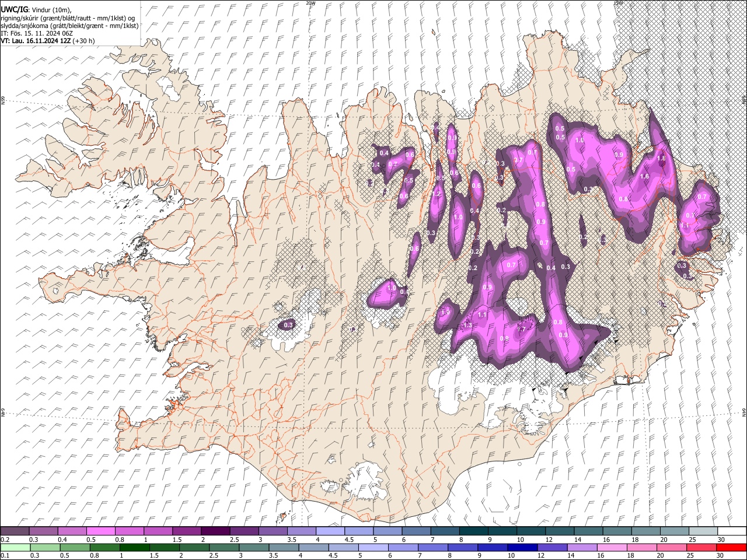Select the '1.6' precipitation value on the map
The height and width of the screenshot is (560, 747).
click(x=644, y=177)
